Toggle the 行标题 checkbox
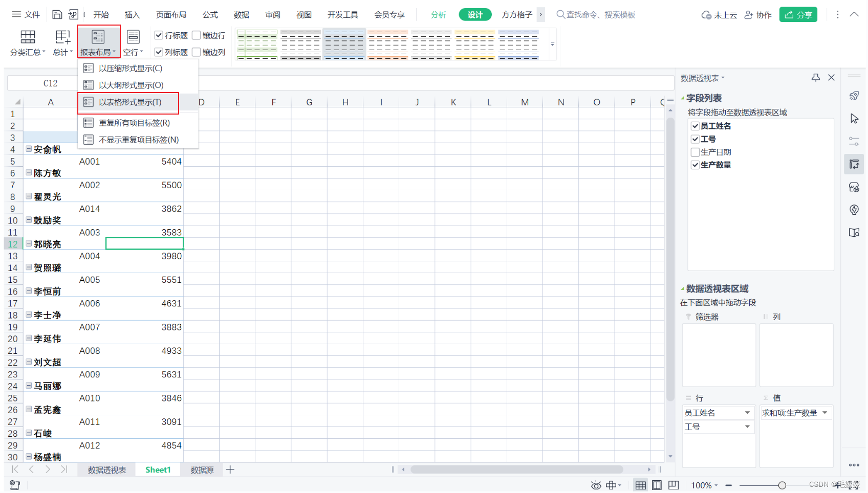The width and height of the screenshot is (868, 493). click(x=159, y=35)
